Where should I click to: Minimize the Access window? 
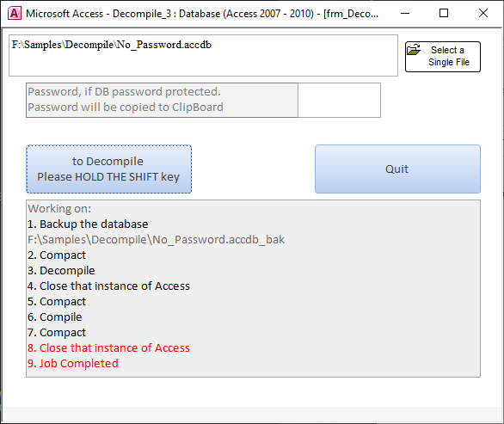[x=405, y=14]
